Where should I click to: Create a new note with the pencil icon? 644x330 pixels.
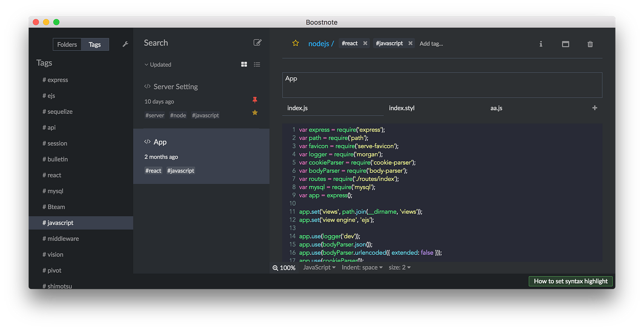pos(258,43)
